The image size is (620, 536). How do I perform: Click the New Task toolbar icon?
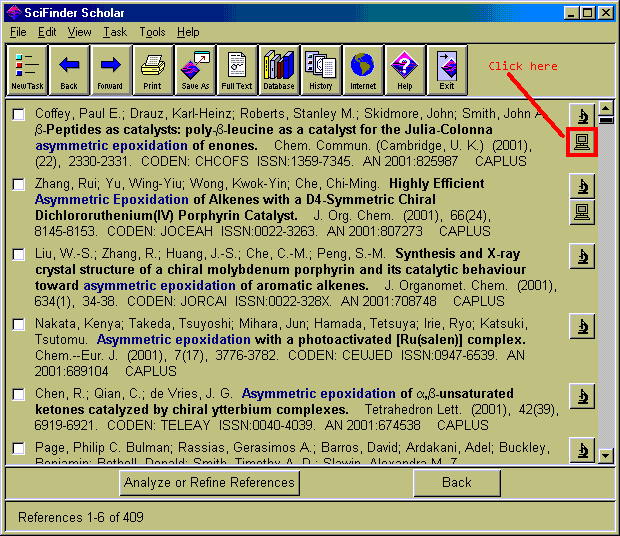coord(27,70)
